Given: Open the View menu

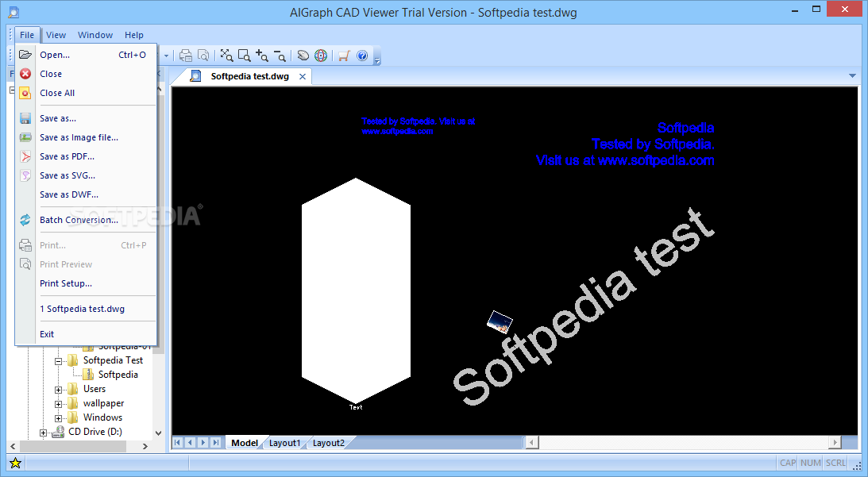Looking at the screenshot, I should [56, 35].
